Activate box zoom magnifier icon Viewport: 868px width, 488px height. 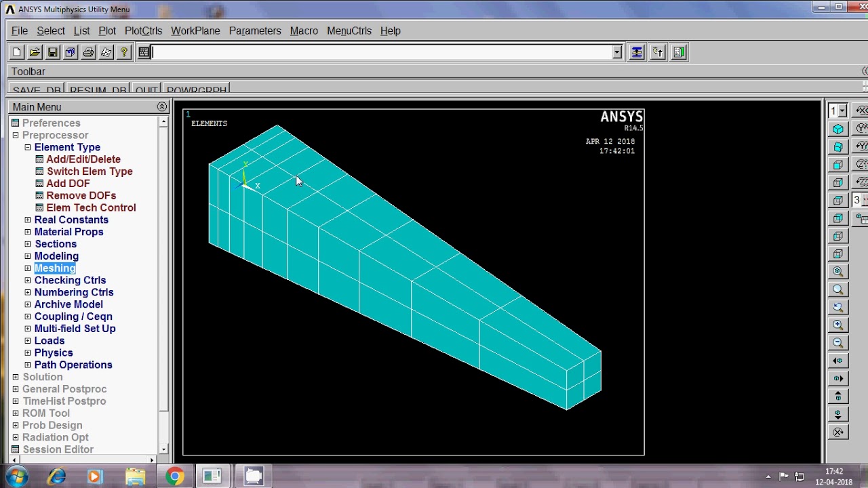(x=838, y=289)
